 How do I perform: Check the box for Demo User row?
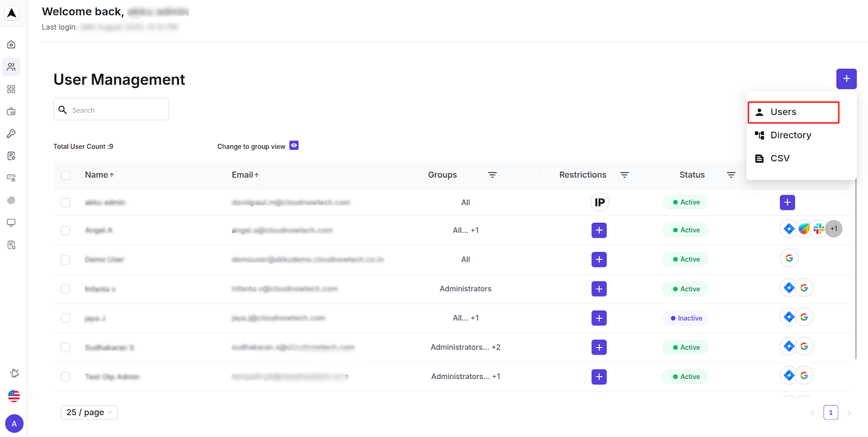[x=66, y=260]
